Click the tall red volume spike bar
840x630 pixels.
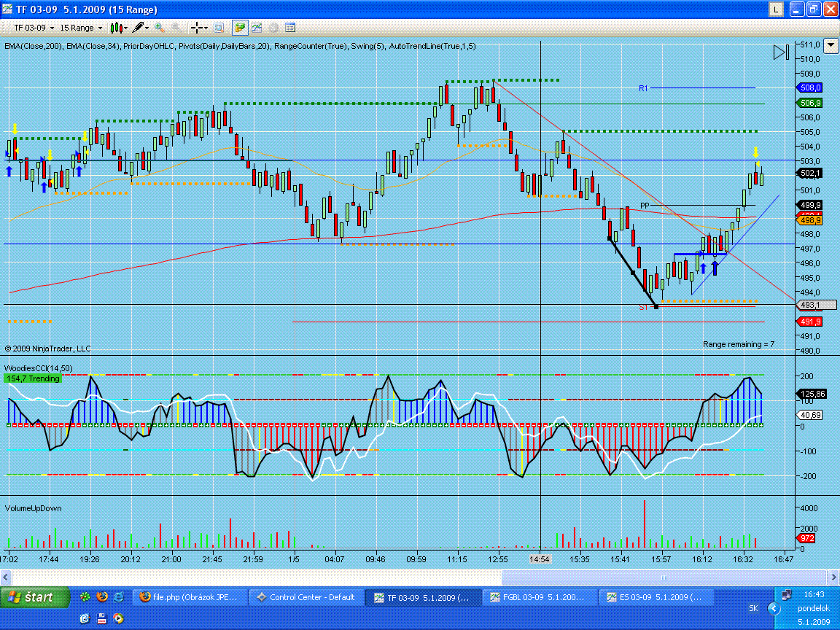[645, 525]
